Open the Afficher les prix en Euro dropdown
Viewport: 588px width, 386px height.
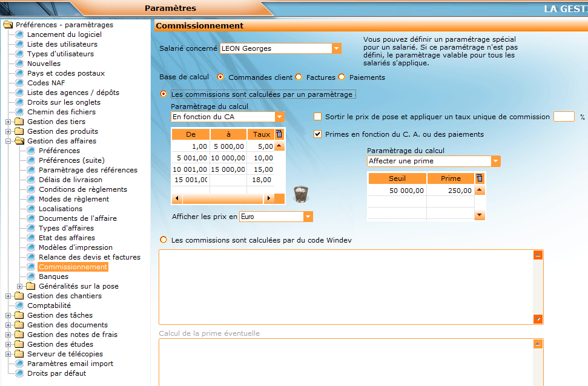308,217
